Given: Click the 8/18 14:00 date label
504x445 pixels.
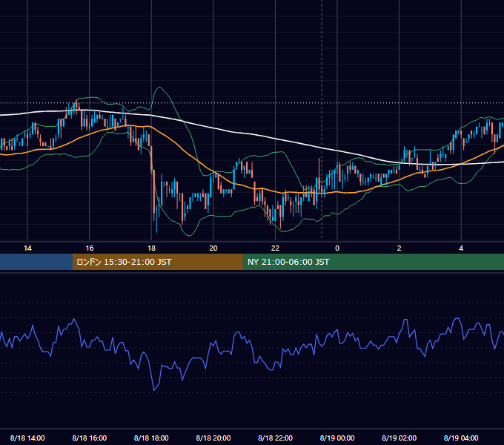Looking at the screenshot, I should pos(27,438).
